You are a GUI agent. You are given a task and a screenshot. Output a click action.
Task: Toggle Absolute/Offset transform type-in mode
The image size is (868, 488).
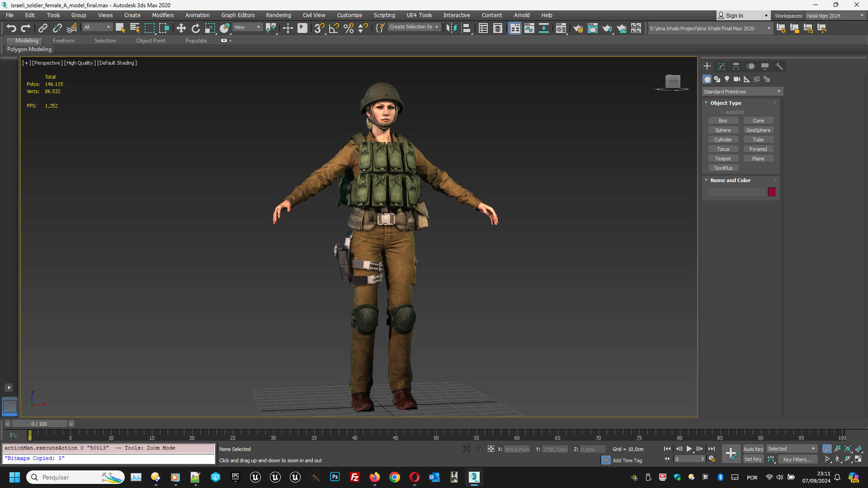pos(491,449)
